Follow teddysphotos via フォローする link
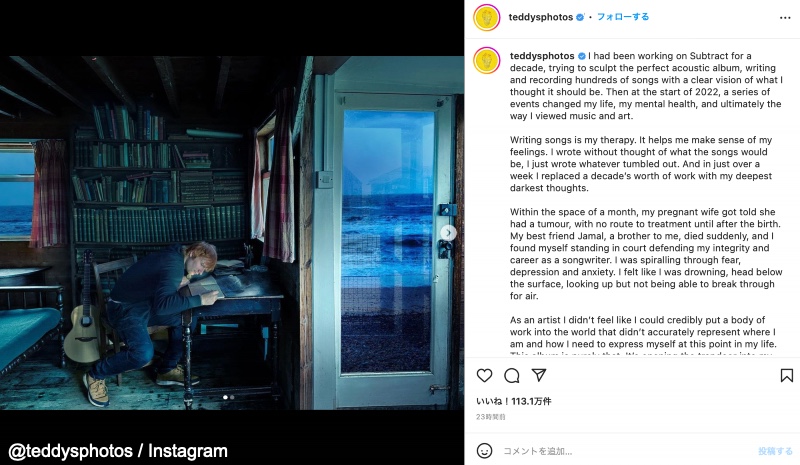 pyautogui.click(x=623, y=17)
